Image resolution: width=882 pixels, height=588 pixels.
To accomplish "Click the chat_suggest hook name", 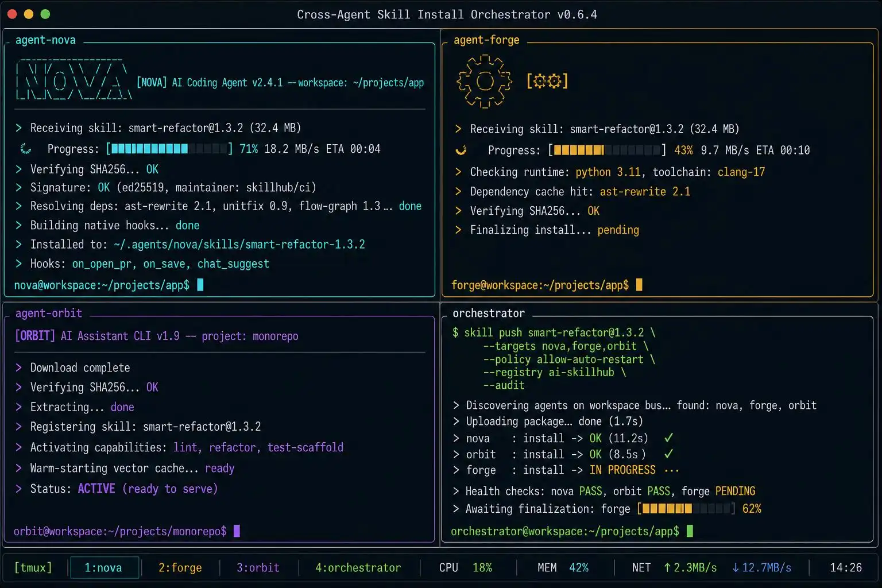I will [x=233, y=264].
